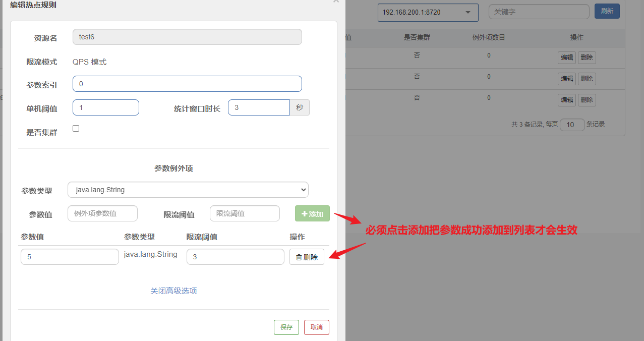Click the 例外项参数值 input box
The height and width of the screenshot is (341, 644).
102,213
